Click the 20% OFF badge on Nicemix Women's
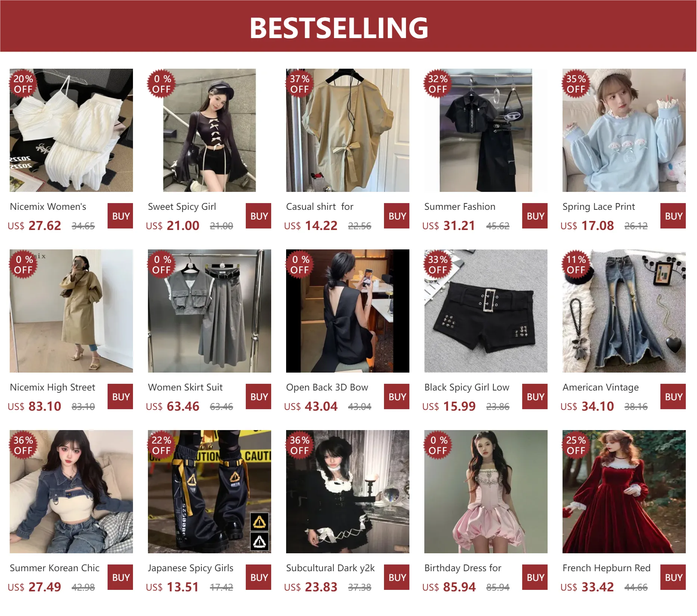Image resolution: width=697 pixels, height=616 pixels. click(23, 84)
